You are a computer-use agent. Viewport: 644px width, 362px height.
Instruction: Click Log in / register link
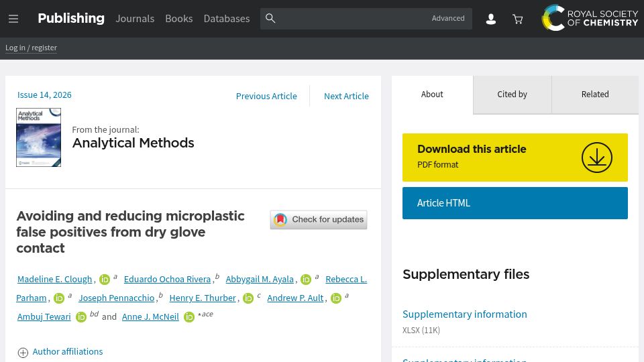(x=32, y=48)
